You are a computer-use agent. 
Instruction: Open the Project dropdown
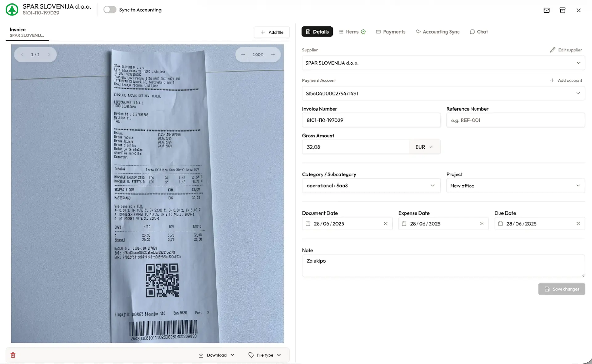(x=516, y=186)
